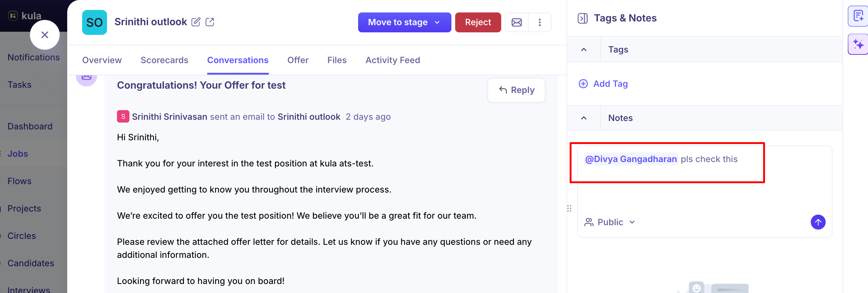The height and width of the screenshot is (293, 868).
Task: Open the three-dot more options menu
Action: (x=539, y=23)
